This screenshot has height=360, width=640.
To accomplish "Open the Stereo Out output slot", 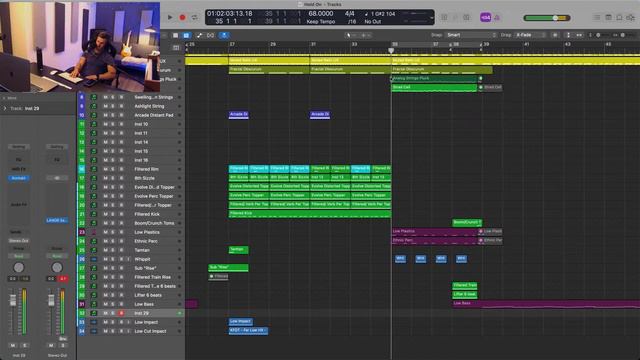I will 18,241.
